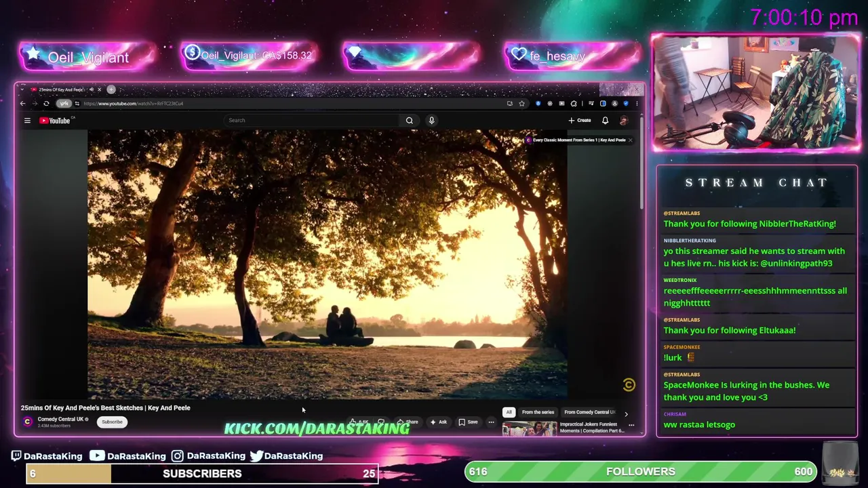
Task: Select the '25mins Of Key And Peele' browser tab
Action: (x=61, y=89)
